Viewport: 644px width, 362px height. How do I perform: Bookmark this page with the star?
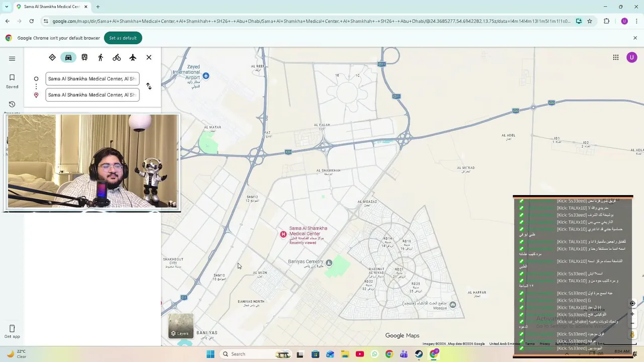coord(590,21)
